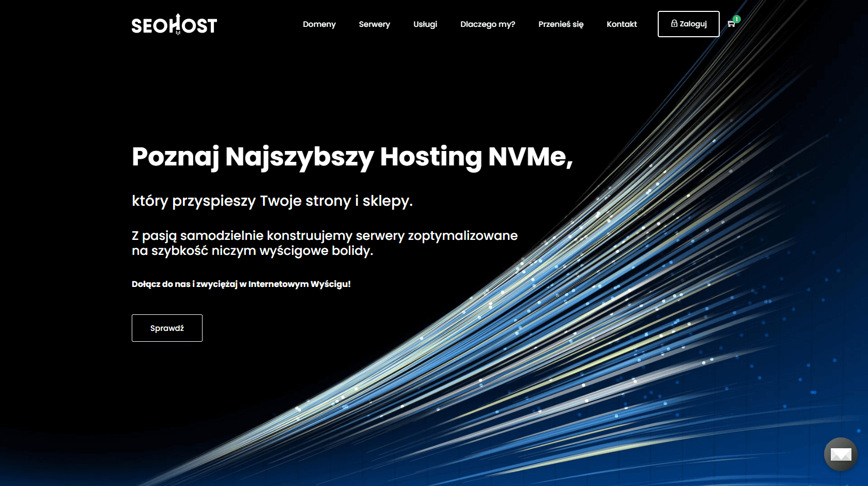The width and height of the screenshot is (868, 486).
Task: Expand the Domeny navigation menu
Action: tap(319, 24)
